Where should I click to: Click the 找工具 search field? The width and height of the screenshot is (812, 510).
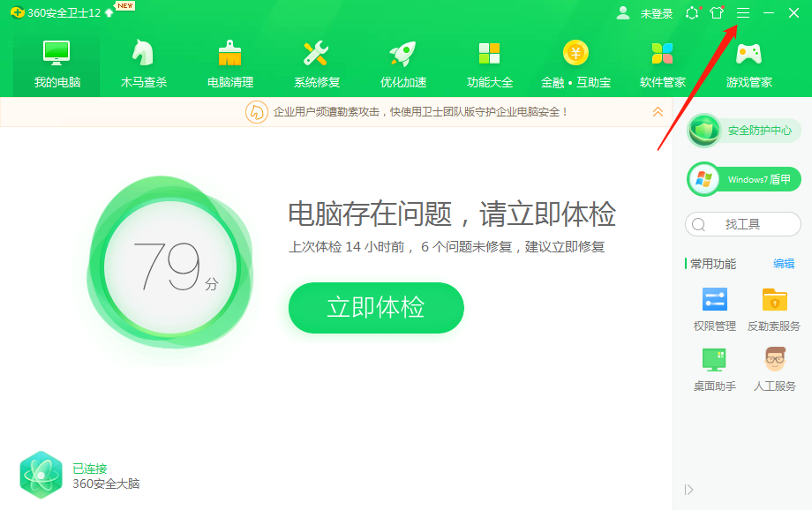coord(743,224)
